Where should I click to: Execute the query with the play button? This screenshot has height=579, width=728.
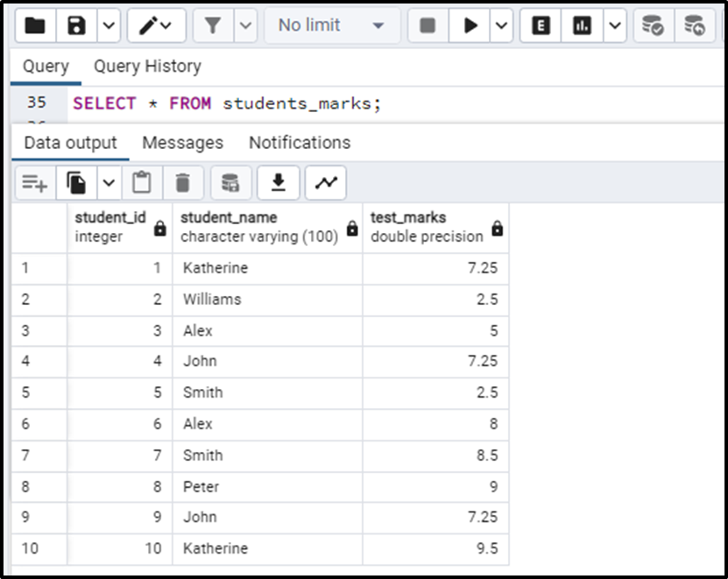471,25
